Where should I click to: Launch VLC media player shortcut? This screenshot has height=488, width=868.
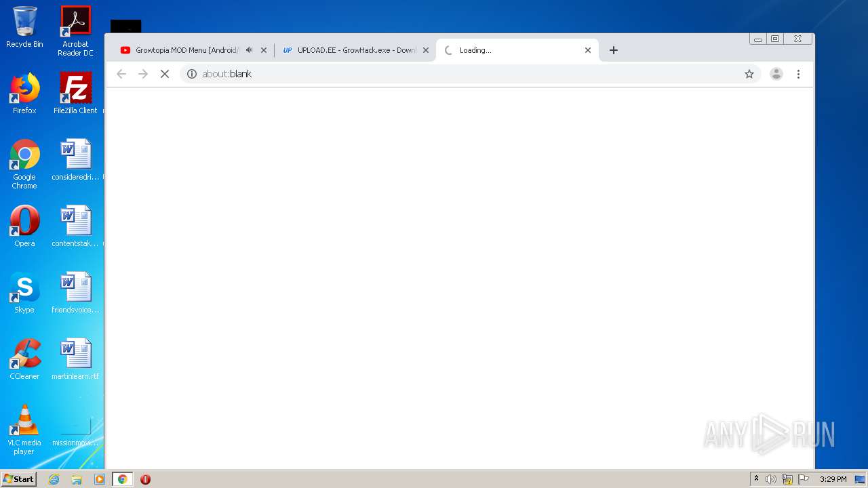pos(24,430)
